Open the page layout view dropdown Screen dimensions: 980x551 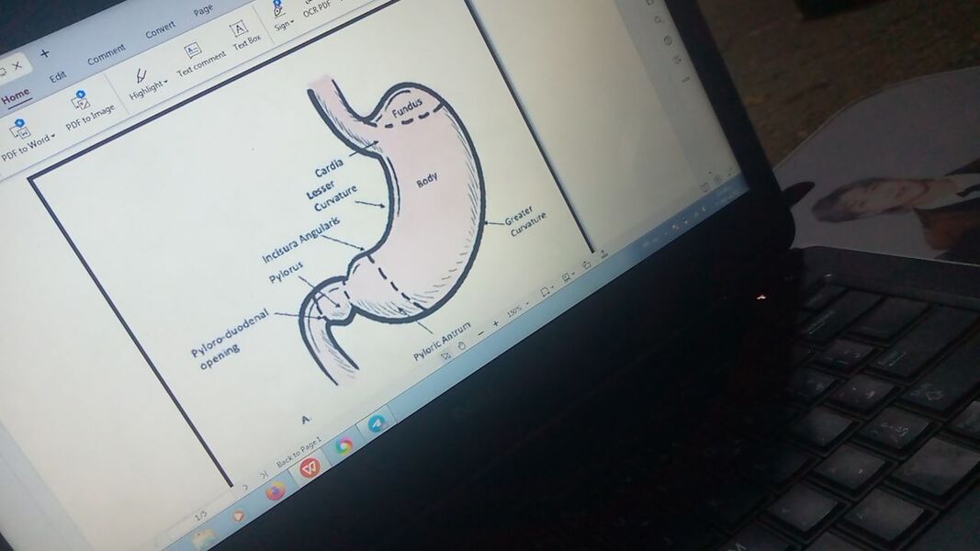(546, 292)
